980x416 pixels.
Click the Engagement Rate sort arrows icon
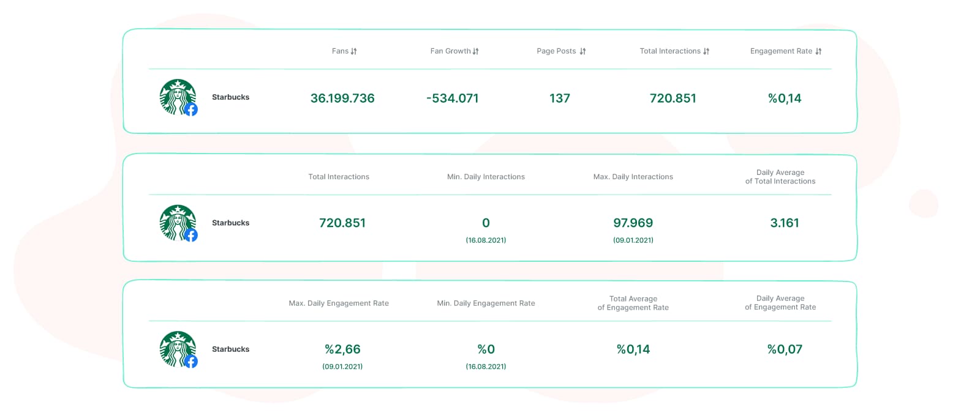(x=818, y=51)
